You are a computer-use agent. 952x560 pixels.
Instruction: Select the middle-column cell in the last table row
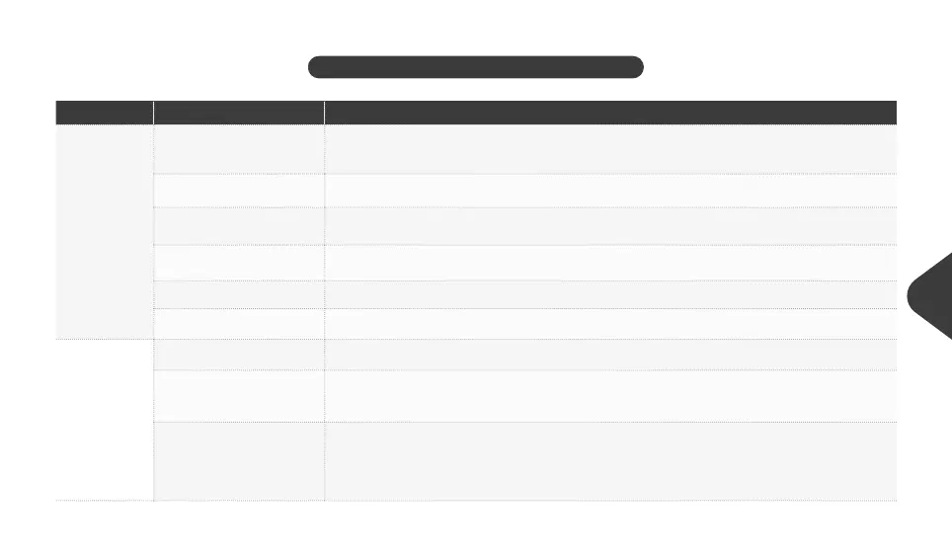pos(239,461)
